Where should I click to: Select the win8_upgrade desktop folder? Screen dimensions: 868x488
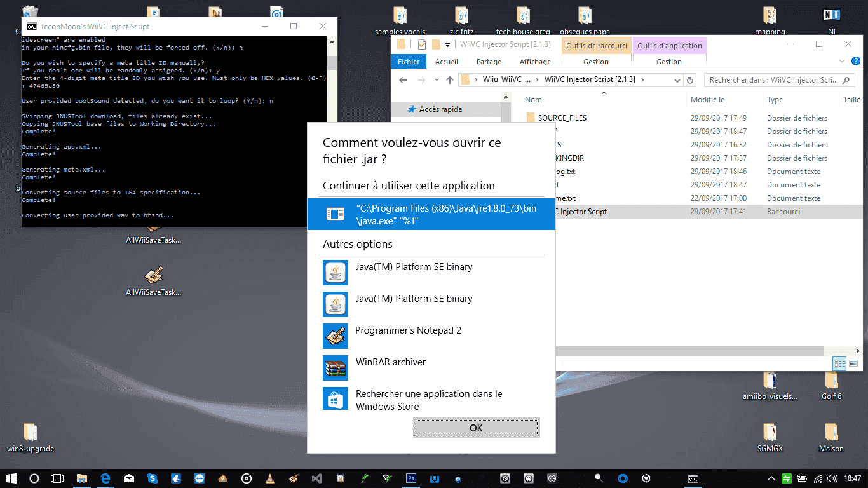(x=31, y=438)
